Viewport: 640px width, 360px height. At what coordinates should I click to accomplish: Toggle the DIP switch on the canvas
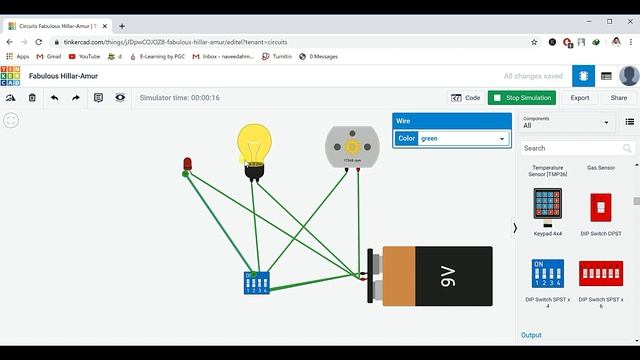[256, 283]
